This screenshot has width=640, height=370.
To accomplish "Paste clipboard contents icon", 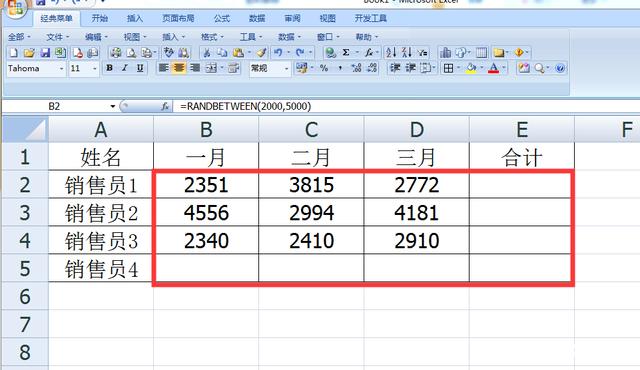I will click(x=238, y=53).
